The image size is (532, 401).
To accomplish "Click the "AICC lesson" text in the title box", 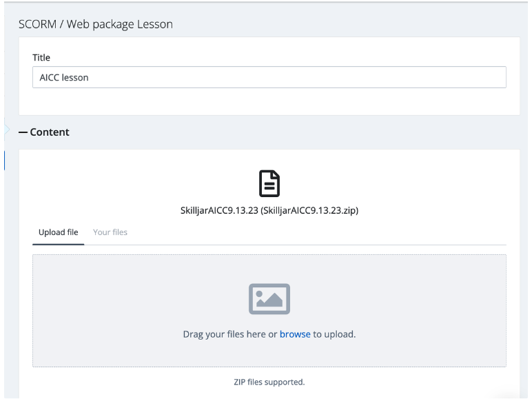I will [64, 77].
